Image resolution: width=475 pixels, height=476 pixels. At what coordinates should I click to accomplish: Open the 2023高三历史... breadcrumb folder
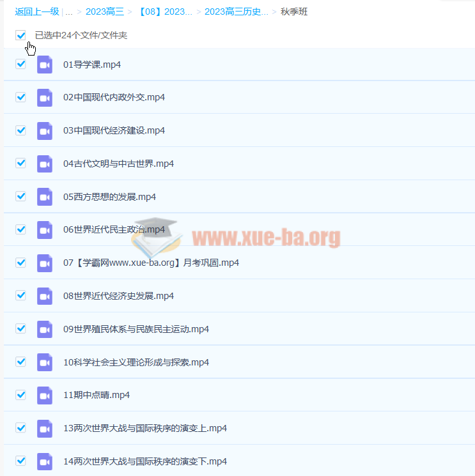[x=237, y=12]
